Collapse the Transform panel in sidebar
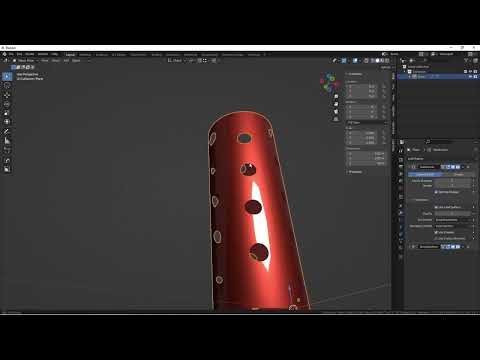The image size is (480, 360). point(354,74)
